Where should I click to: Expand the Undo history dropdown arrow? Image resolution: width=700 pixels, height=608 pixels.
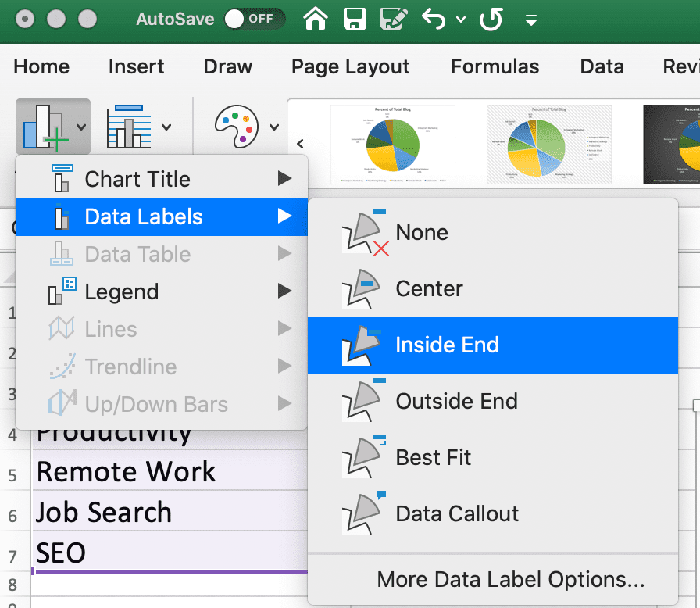(461, 20)
